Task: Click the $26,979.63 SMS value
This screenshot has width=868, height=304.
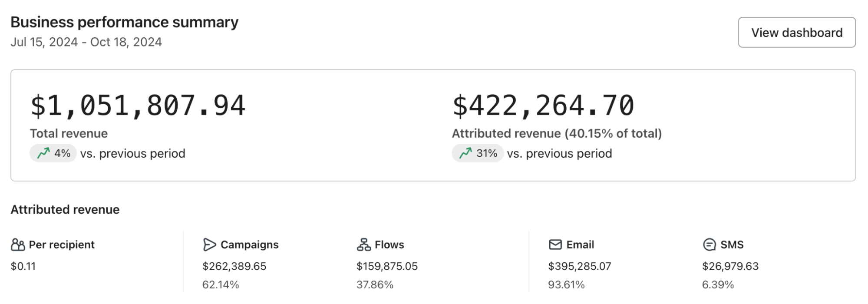Action: pos(730,266)
